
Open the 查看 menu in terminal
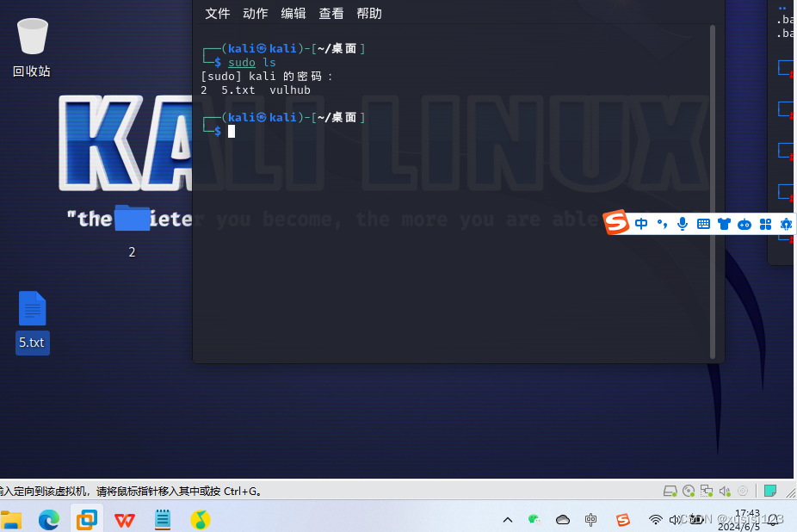(331, 14)
